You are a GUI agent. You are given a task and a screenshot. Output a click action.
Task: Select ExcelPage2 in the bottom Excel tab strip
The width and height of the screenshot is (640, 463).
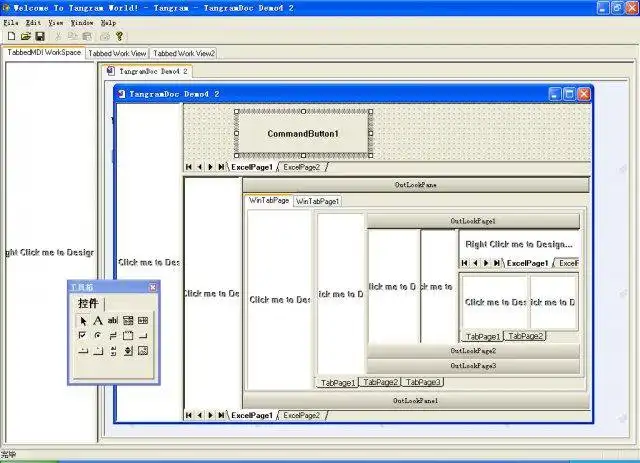(302, 415)
